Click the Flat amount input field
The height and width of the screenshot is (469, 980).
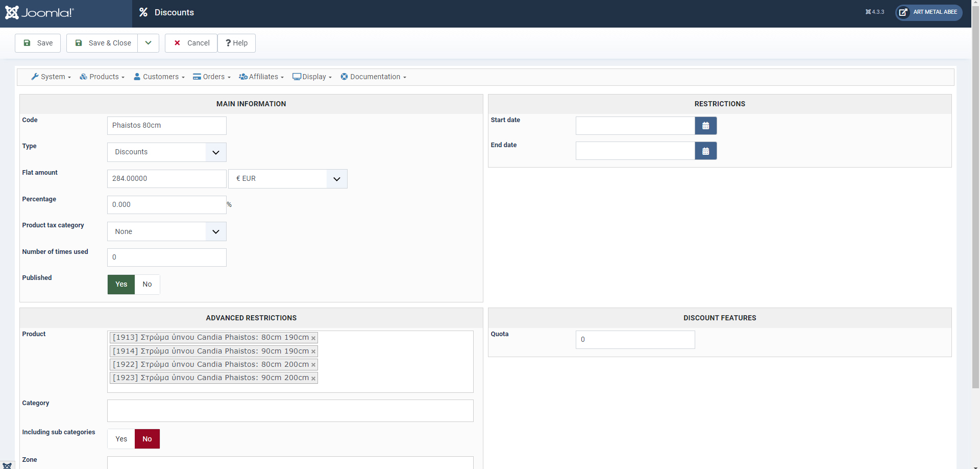pos(167,179)
